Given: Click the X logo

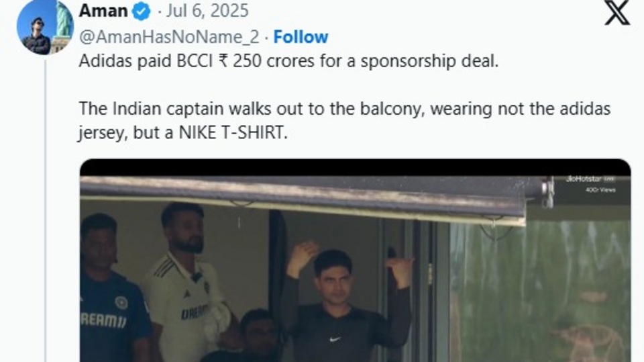Looking at the screenshot, I should tap(616, 13).
